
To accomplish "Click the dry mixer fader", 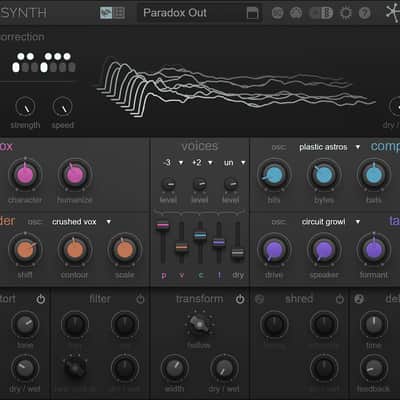I will tap(238, 253).
